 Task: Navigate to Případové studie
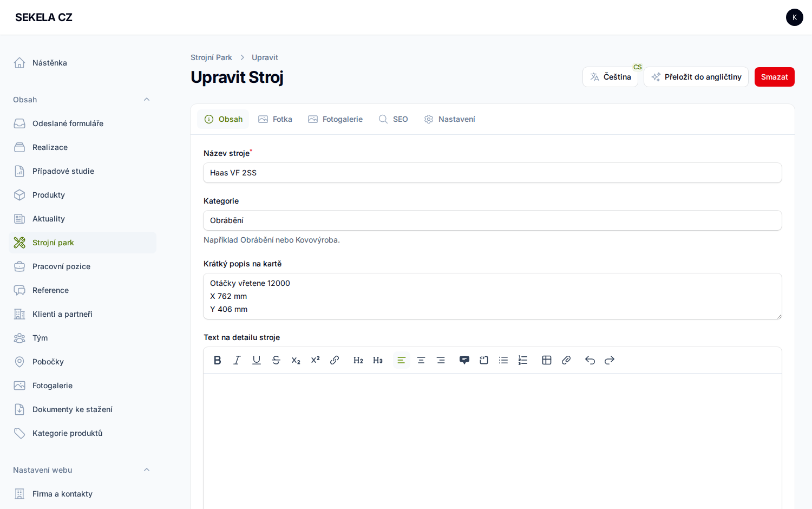(x=82, y=171)
